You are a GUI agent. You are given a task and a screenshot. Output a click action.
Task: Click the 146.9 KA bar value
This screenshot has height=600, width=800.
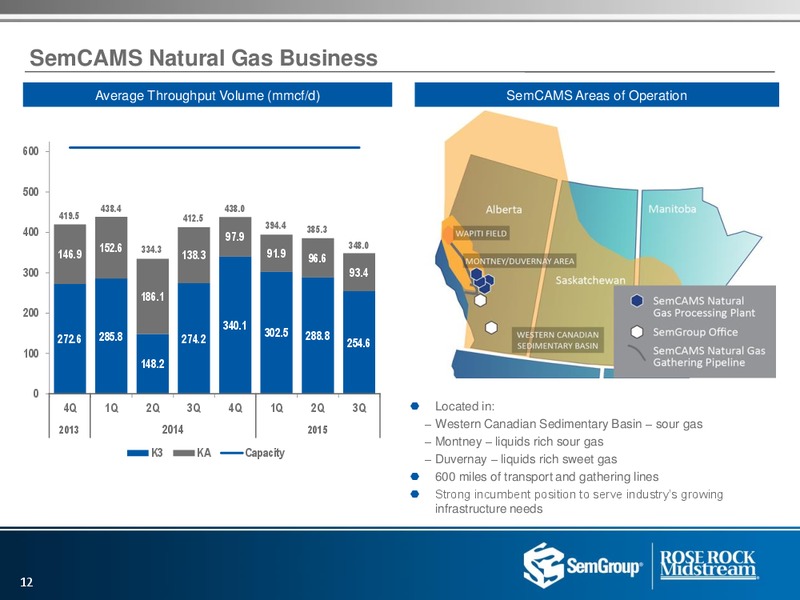[x=69, y=254]
